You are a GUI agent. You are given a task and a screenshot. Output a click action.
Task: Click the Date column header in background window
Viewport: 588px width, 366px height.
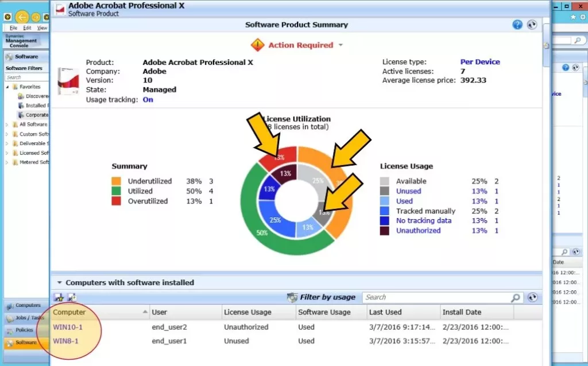coord(558,262)
